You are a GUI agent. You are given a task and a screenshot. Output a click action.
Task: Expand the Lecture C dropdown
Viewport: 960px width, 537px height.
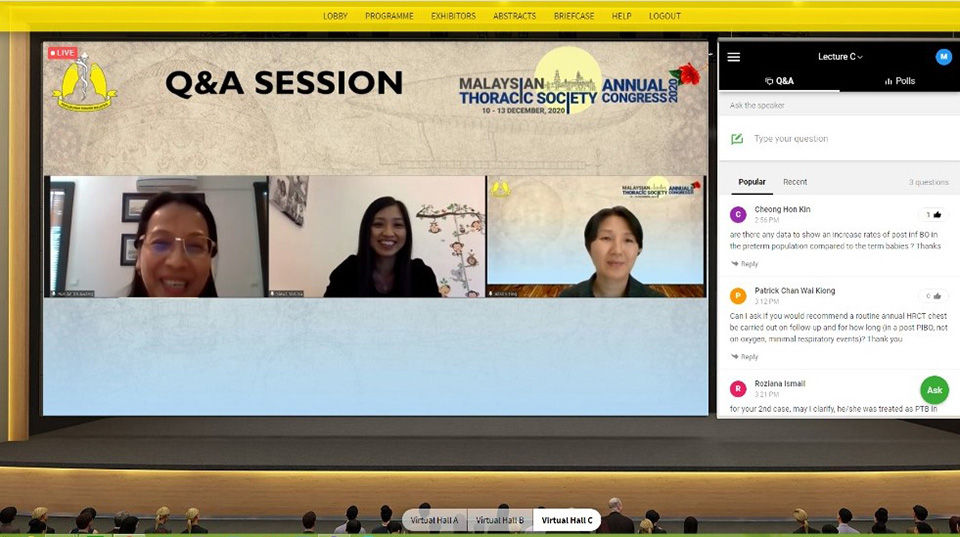pos(840,57)
